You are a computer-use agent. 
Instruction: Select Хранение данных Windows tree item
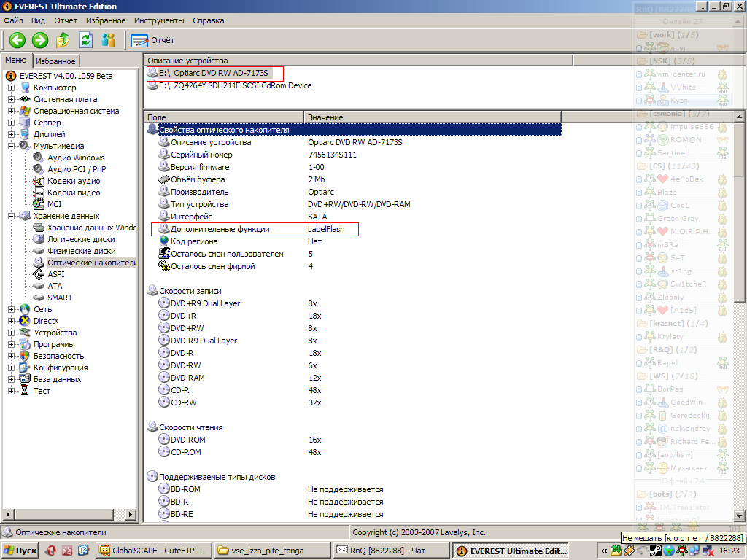click(91, 227)
